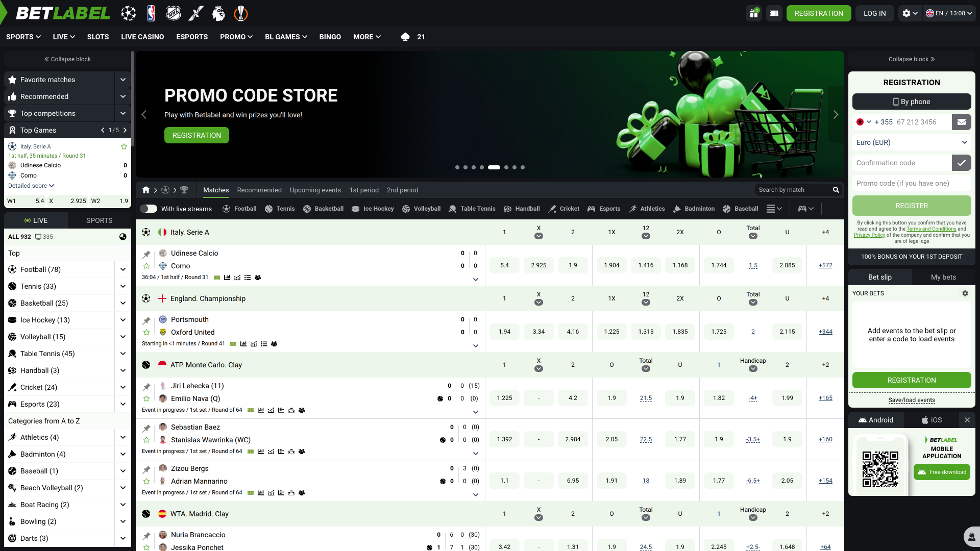Click the gift bonus icon in header
This screenshot has width=980, height=551.
tap(754, 13)
